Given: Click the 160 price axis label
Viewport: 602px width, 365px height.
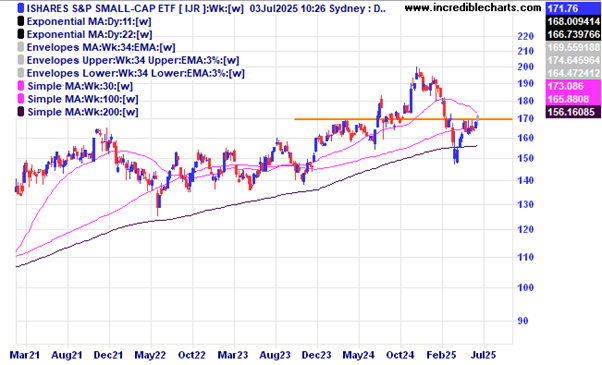Looking at the screenshot, I should [526, 138].
